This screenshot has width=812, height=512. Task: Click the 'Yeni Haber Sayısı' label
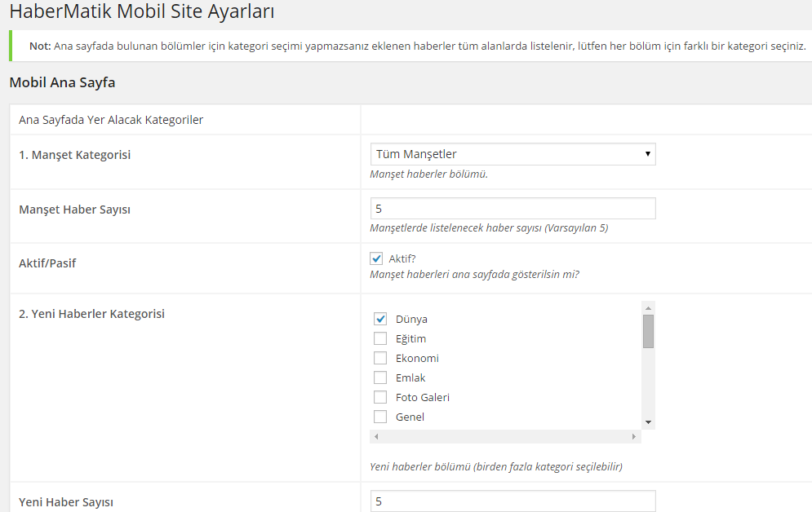[66, 502]
